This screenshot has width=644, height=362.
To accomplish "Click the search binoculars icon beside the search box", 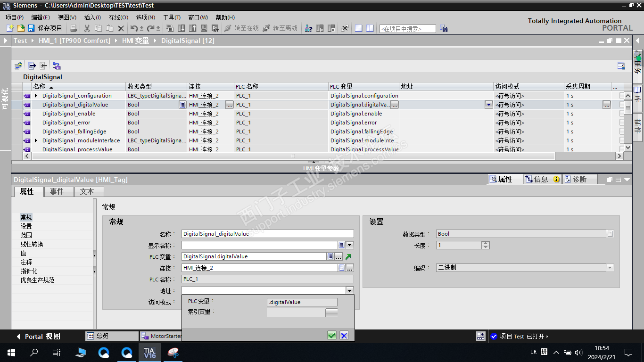I will (x=444, y=29).
